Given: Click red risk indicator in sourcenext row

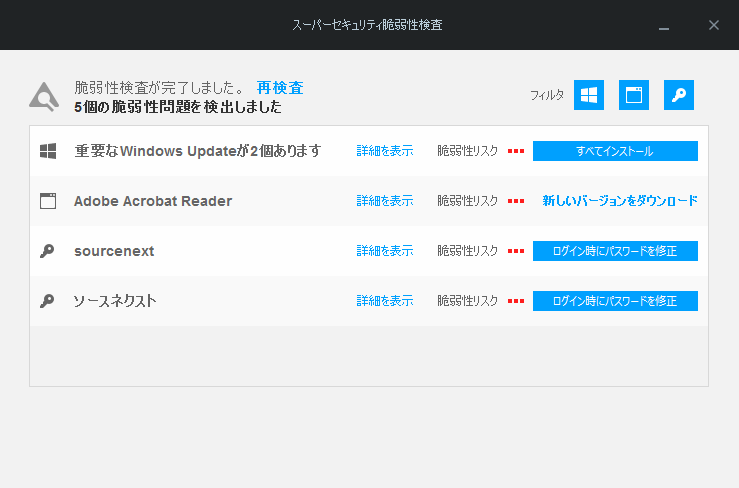Looking at the screenshot, I should pyautogui.click(x=516, y=251).
